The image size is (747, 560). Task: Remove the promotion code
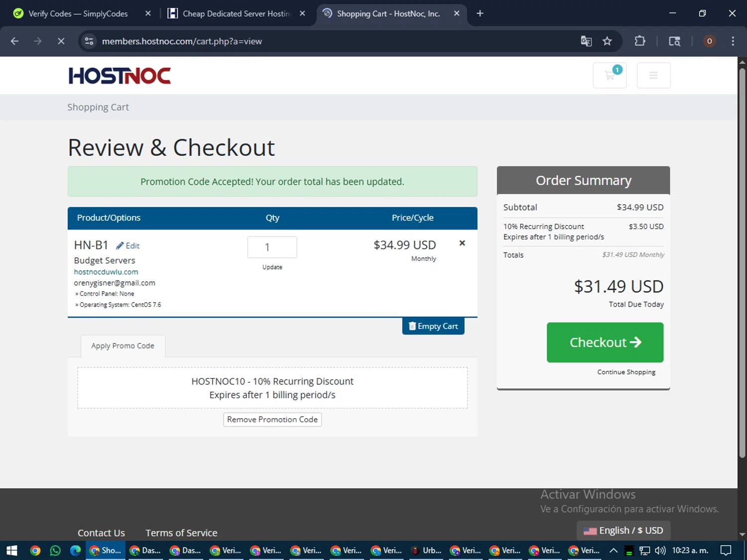pos(272,420)
